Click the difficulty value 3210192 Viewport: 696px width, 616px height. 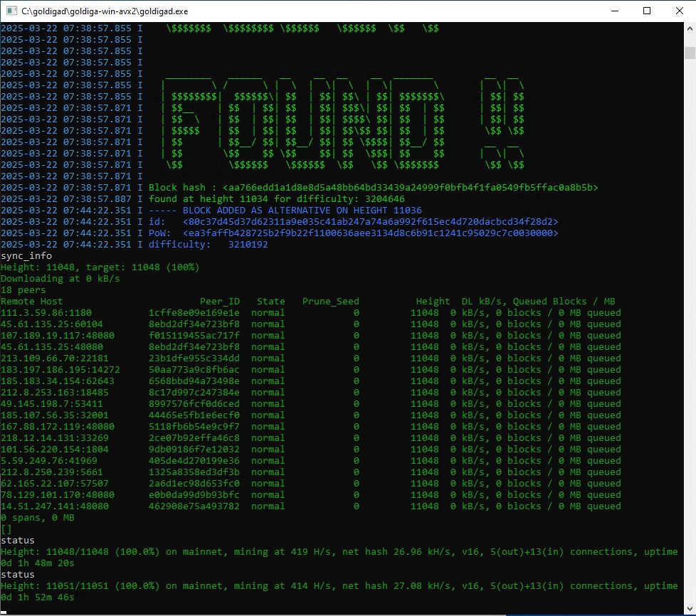tap(248, 245)
